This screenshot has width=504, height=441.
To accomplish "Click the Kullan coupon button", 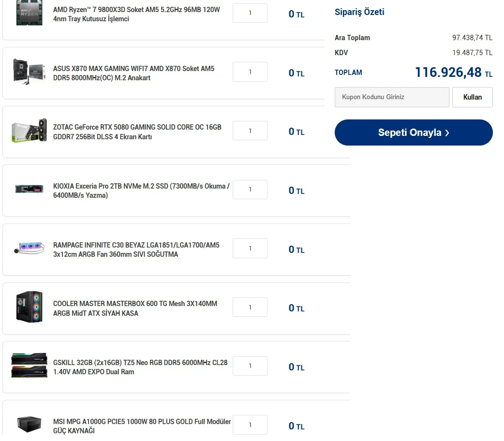I will (472, 97).
